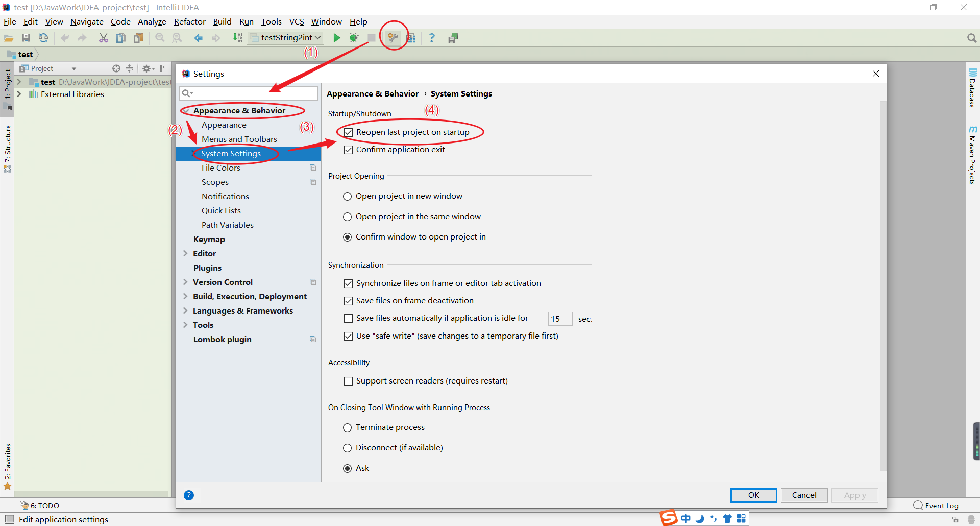
Task: Click the Search Everywhere magnifier icon
Action: tap(971, 38)
